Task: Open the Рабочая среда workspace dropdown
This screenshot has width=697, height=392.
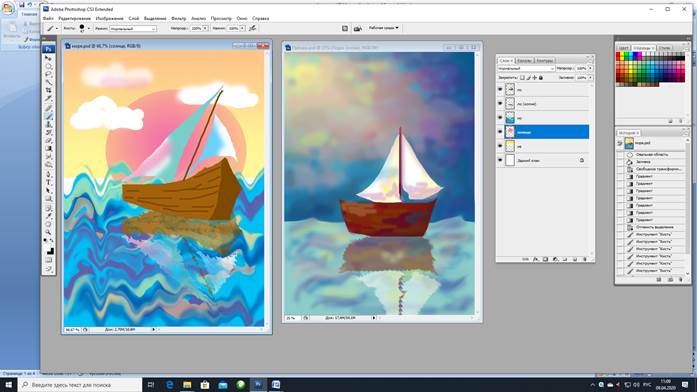Action: click(x=384, y=28)
